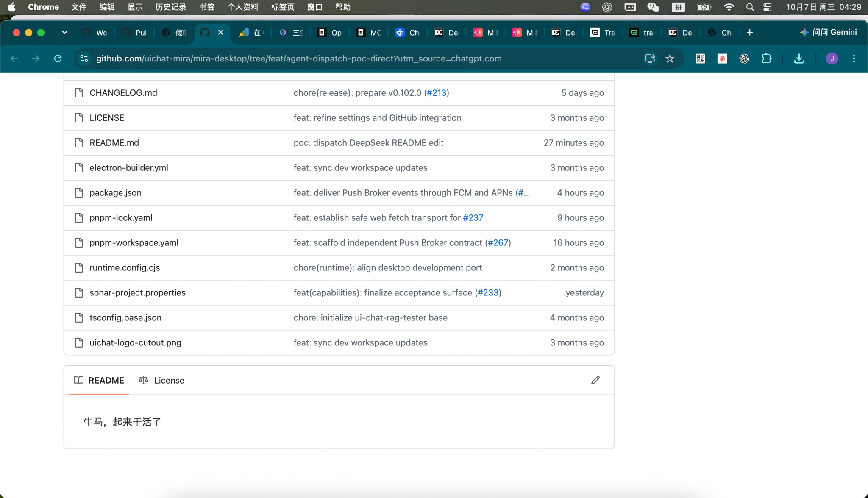This screenshot has width=868, height=498.
Task: Open a new tab with plus icon
Action: click(749, 33)
